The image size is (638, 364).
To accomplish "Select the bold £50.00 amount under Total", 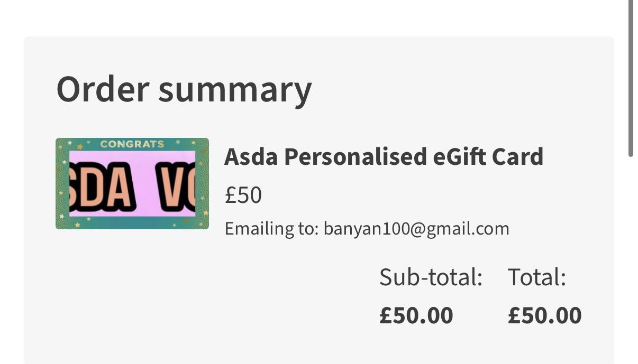I will pos(545,315).
